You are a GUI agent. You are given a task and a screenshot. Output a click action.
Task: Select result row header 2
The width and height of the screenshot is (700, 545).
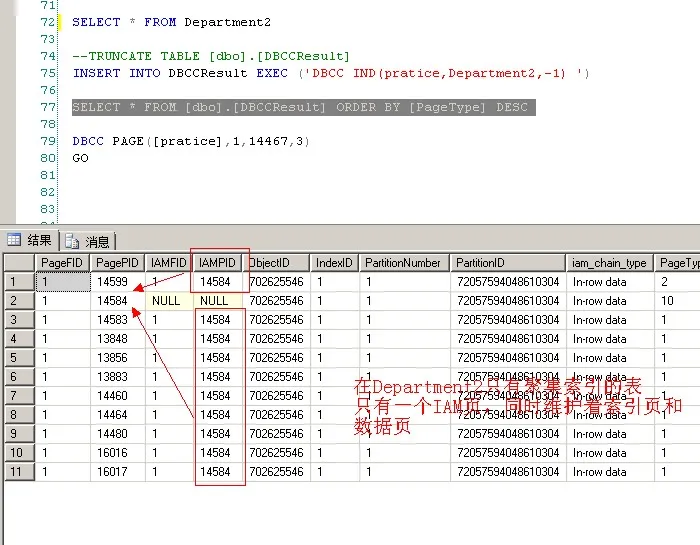pos(19,301)
